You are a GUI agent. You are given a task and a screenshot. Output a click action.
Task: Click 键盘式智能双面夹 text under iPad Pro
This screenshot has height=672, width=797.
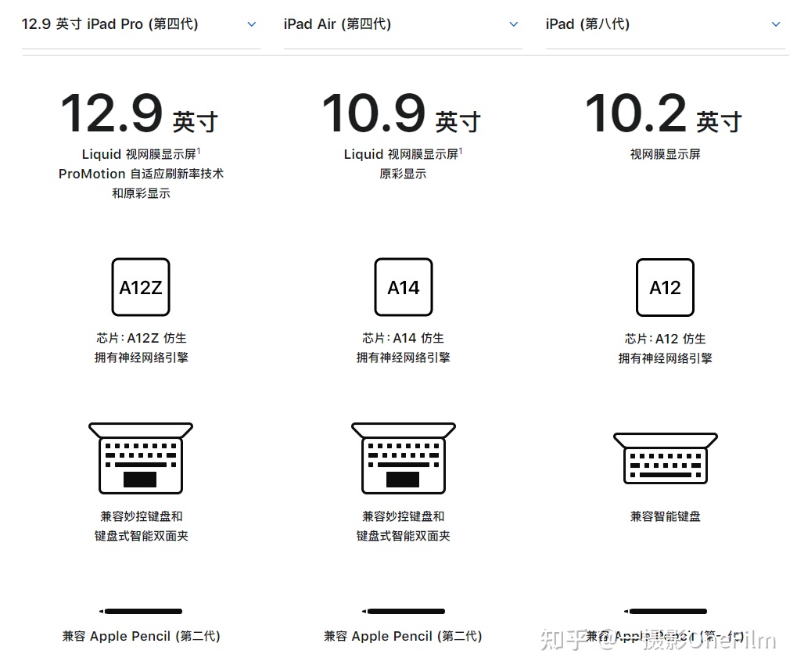[142, 536]
